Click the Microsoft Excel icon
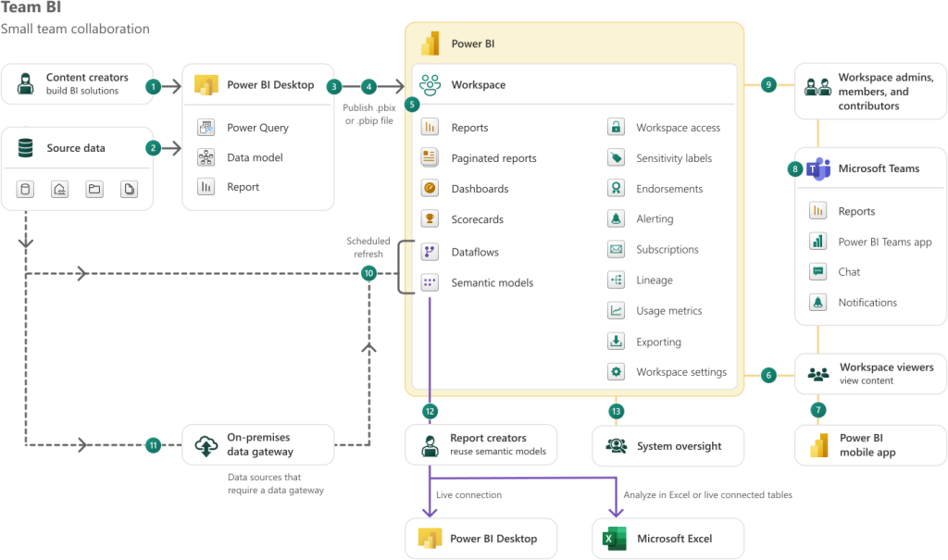The height and width of the screenshot is (560, 948). pyautogui.click(x=616, y=538)
